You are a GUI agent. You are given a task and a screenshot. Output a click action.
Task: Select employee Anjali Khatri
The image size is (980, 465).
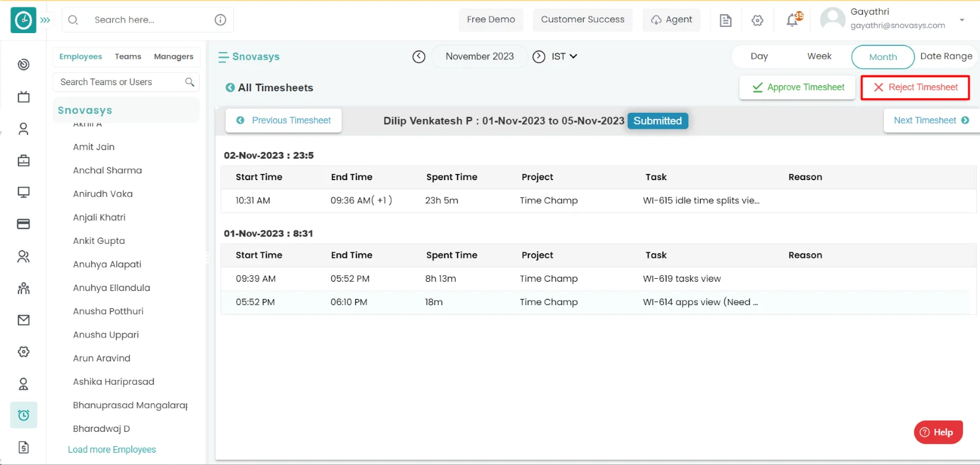click(99, 217)
